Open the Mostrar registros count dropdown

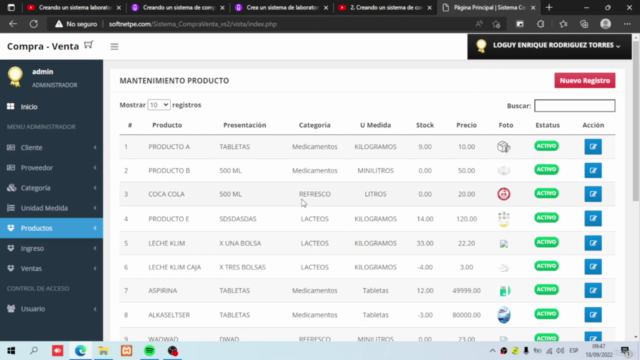(x=159, y=105)
